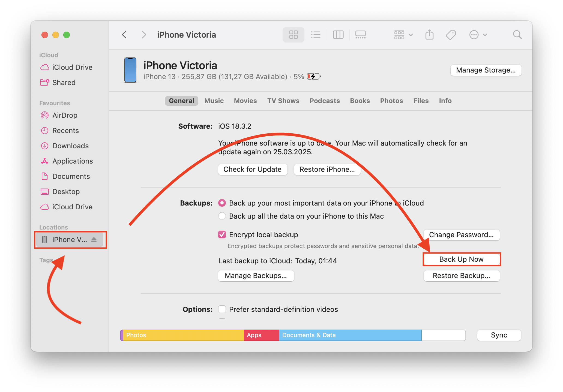Click the Sync button
This screenshot has height=392, width=563.
pyautogui.click(x=499, y=335)
